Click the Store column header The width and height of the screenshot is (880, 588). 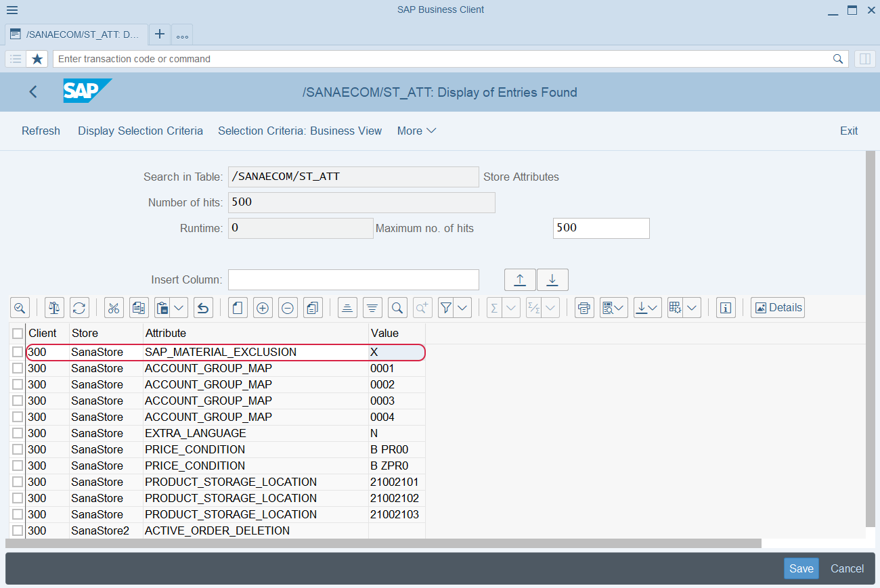coord(106,333)
